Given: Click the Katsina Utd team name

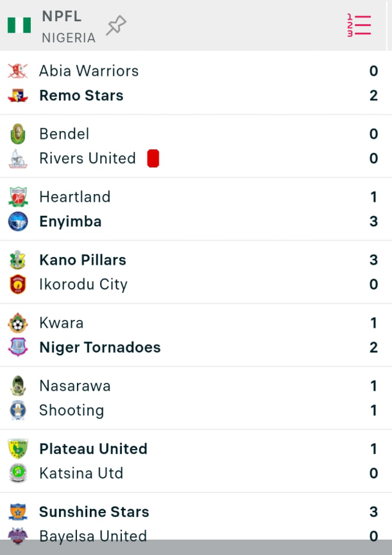Looking at the screenshot, I should click(x=81, y=473).
